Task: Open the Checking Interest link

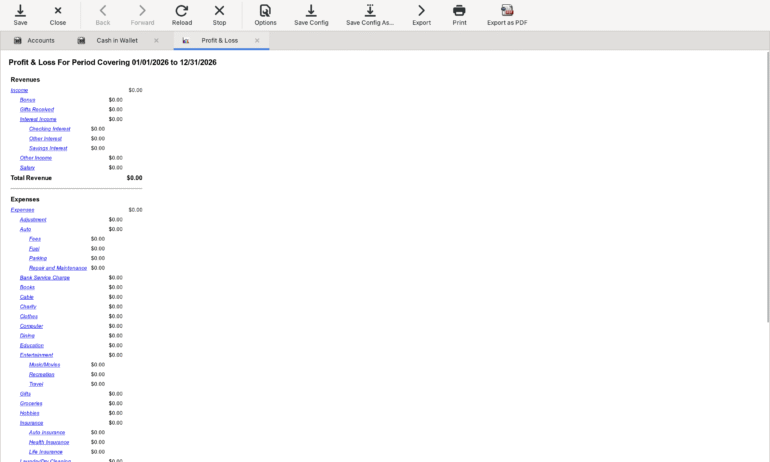Action: tap(49, 129)
